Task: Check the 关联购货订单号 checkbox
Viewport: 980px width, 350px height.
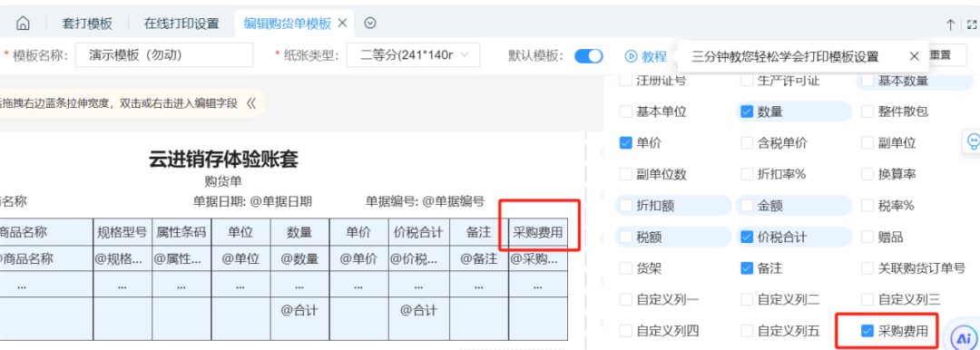Action: [x=867, y=268]
